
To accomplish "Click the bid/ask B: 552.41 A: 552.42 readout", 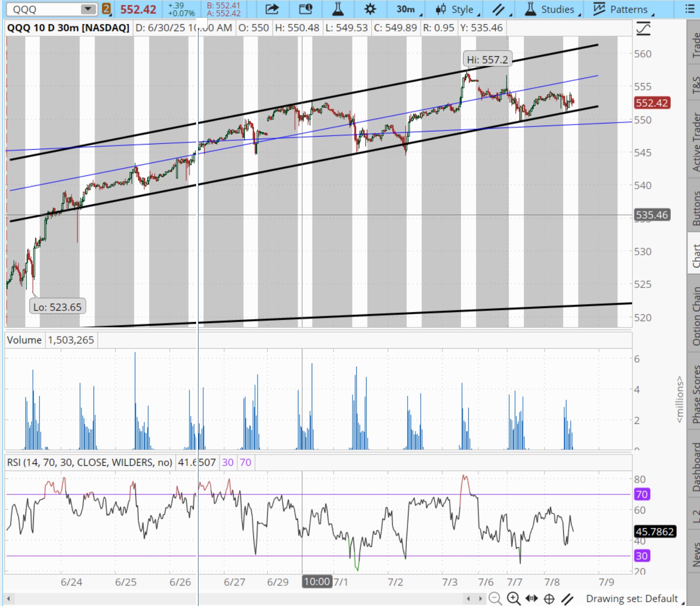I will click(224, 9).
